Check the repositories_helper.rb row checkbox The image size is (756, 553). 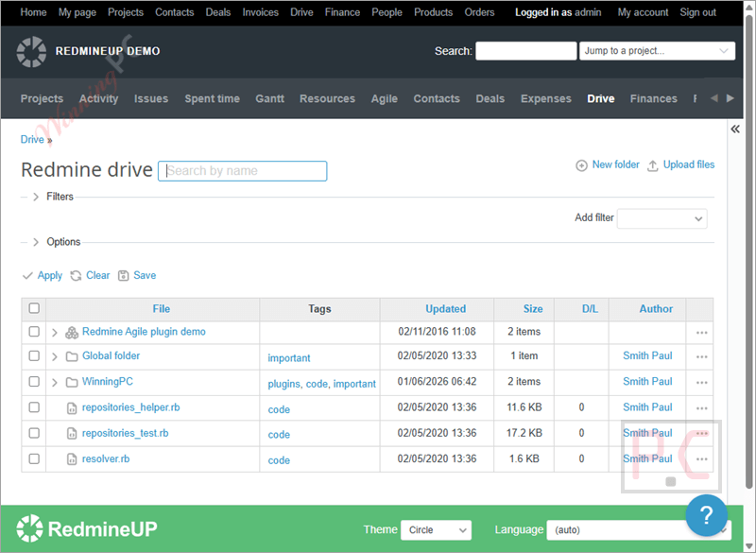pos(34,407)
